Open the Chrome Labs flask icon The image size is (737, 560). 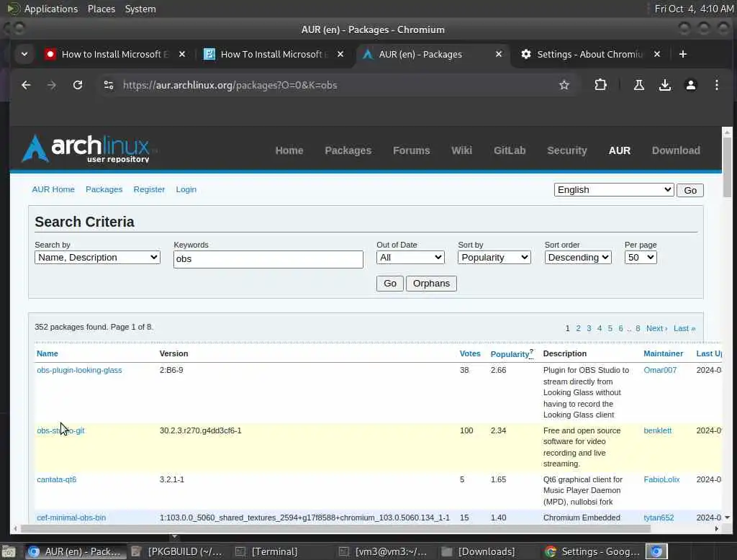[x=639, y=85]
